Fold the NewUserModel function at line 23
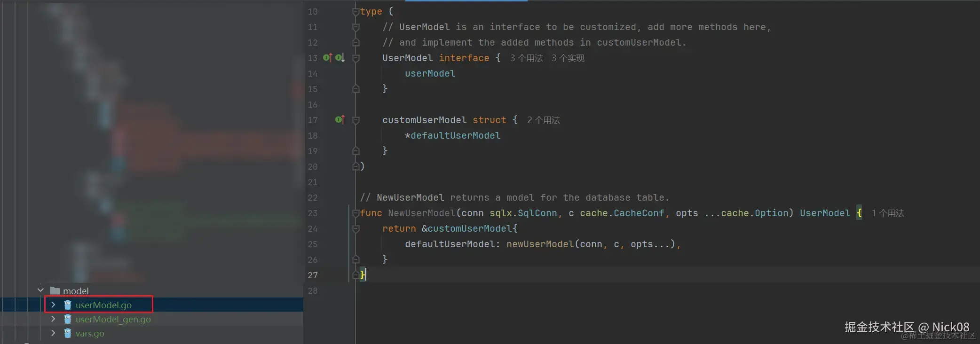980x344 pixels. point(356,213)
